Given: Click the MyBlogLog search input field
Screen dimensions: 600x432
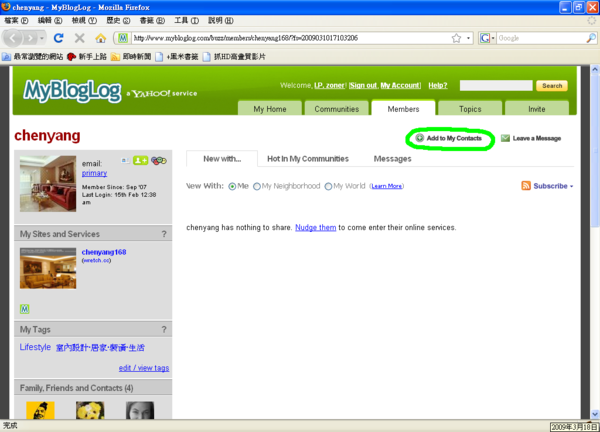Looking at the screenshot, I should [496, 86].
